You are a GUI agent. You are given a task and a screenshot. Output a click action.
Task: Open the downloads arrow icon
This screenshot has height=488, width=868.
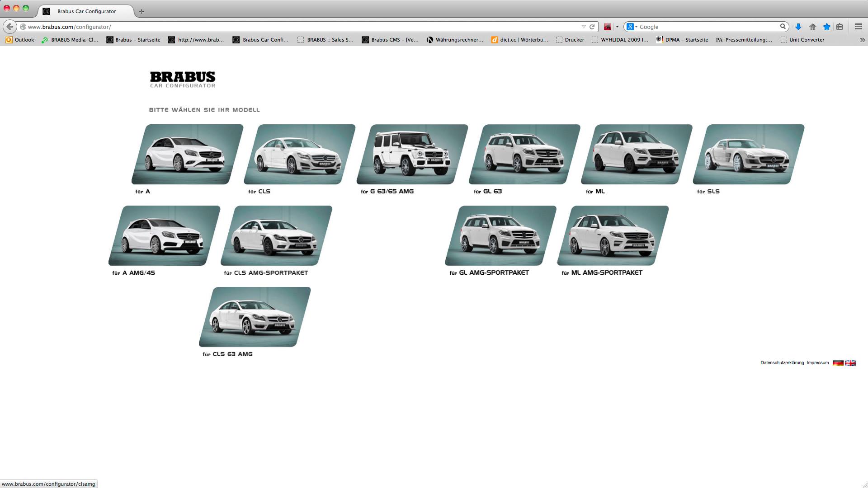(x=798, y=27)
